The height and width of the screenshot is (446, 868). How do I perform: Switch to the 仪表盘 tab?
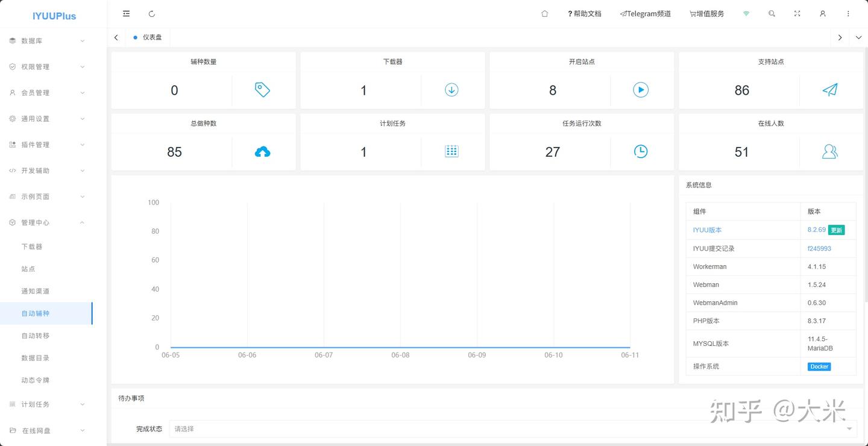(148, 37)
